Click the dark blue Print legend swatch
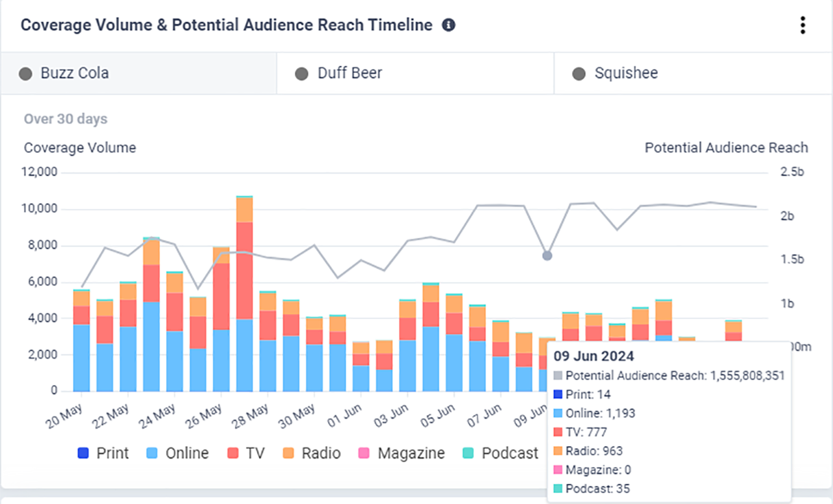Screen dimensions: 833x504 83,453
